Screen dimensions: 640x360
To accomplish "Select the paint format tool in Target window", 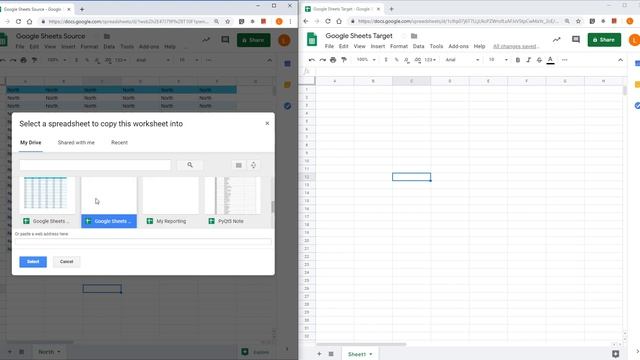I will tap(344, 60).
